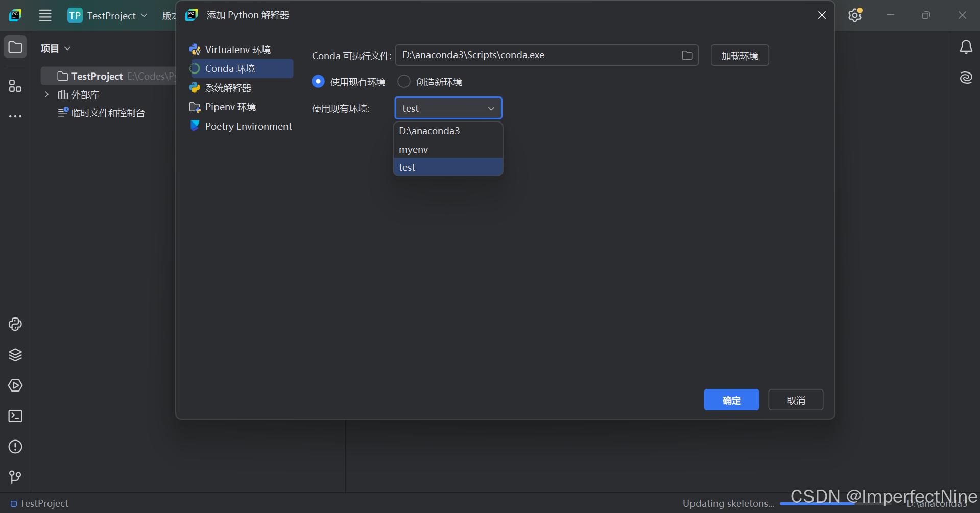Image resolution: width=980 pixels, height=513 pixels.
Task: Open the 使用现有环境 combo box showing test
Action: (x=448, y=108)
